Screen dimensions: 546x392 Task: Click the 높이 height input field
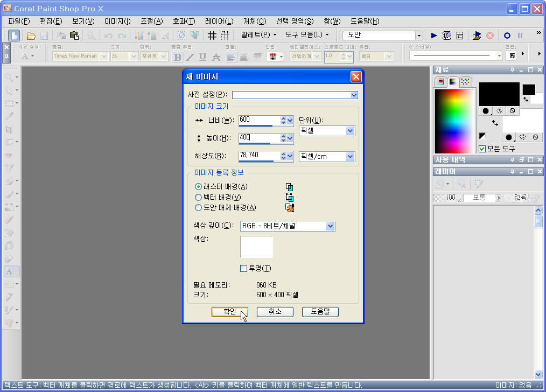[x=260, y=138]
